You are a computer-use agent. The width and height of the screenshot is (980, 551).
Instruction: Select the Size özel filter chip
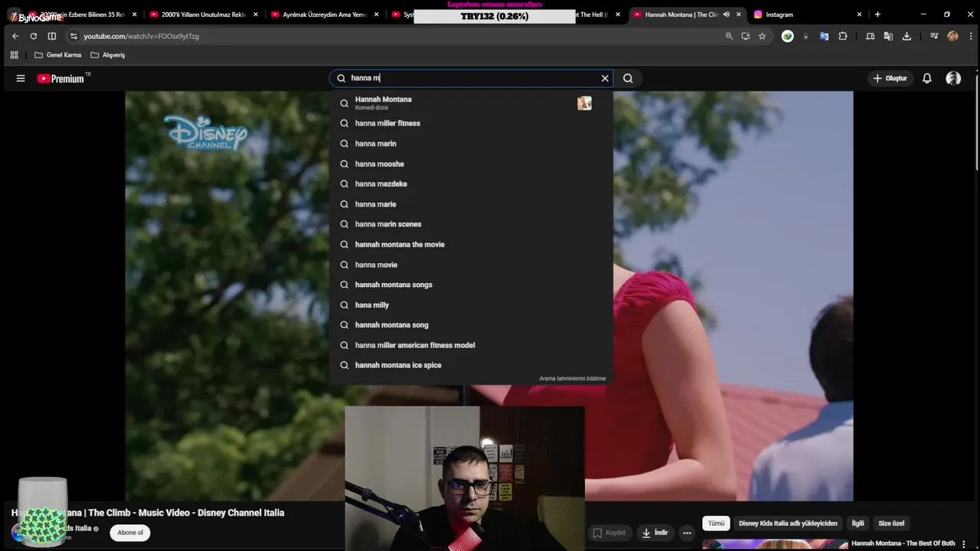tap(891, 523)
